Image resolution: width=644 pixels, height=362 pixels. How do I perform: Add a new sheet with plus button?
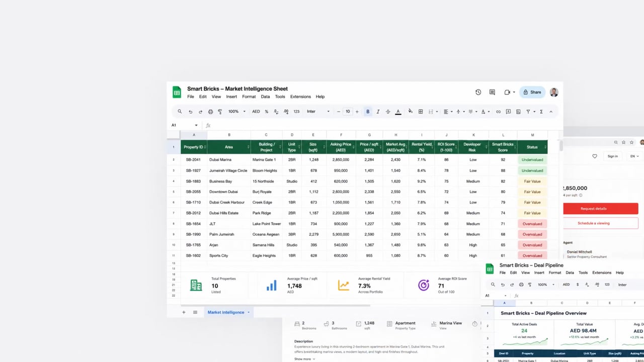coord(184,312)
